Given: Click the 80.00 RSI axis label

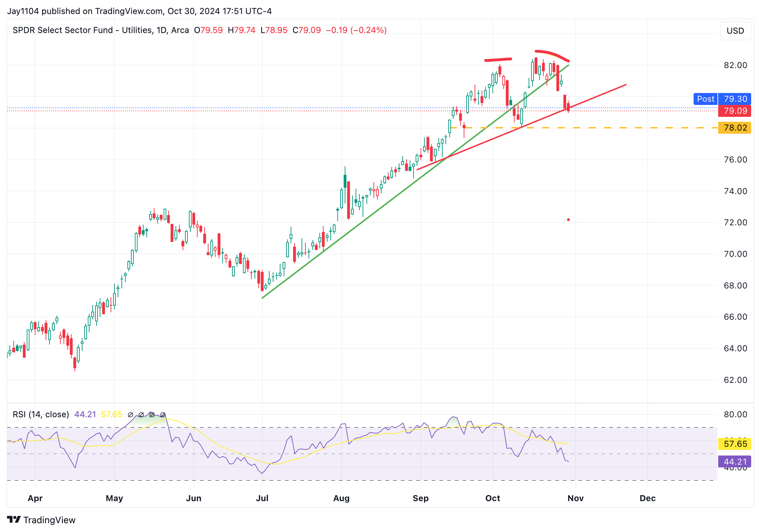Looking at the screenshot, I should (735, 414).
